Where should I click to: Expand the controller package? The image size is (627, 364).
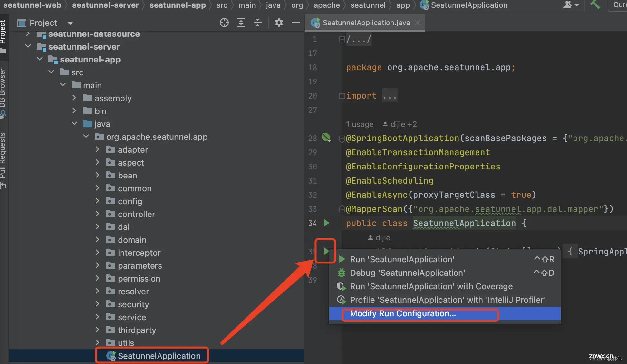pos(98,214)
